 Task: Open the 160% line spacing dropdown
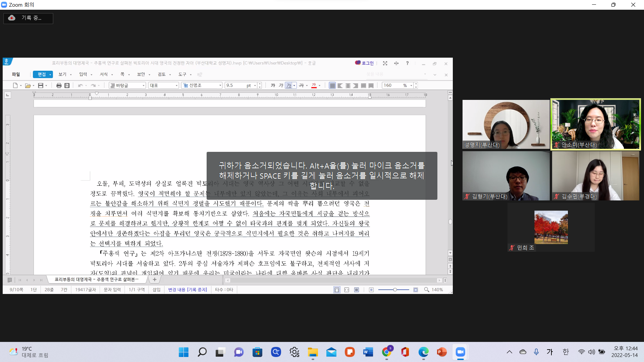point(411,85)
